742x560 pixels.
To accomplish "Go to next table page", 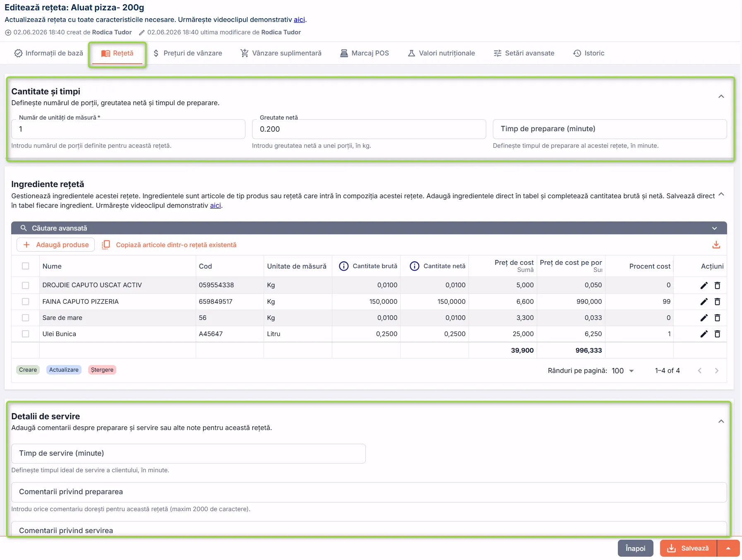I will (717, 371).
